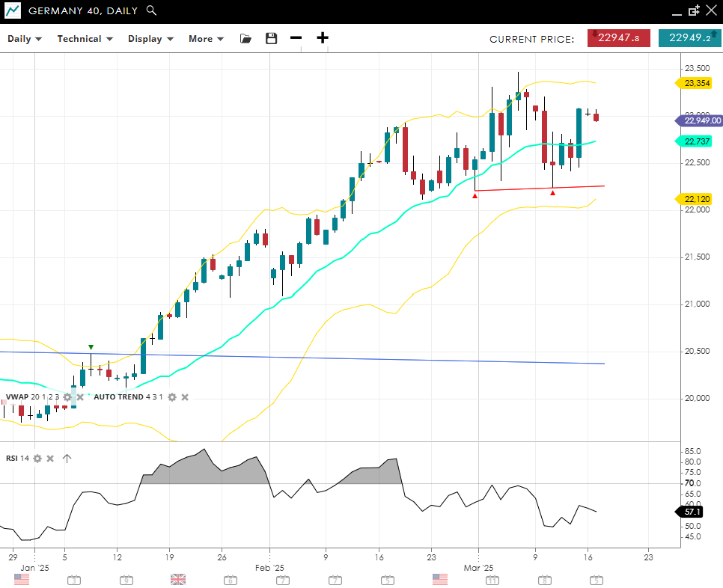Click the search magnifier next to Germany 40
723x588 pixels.
pos(151,10)
